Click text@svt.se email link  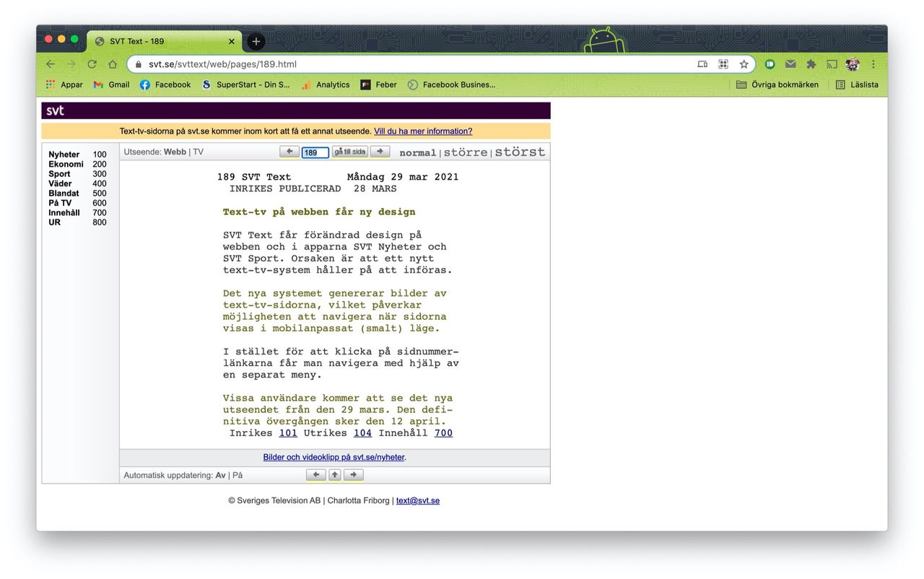click(418, 500)
